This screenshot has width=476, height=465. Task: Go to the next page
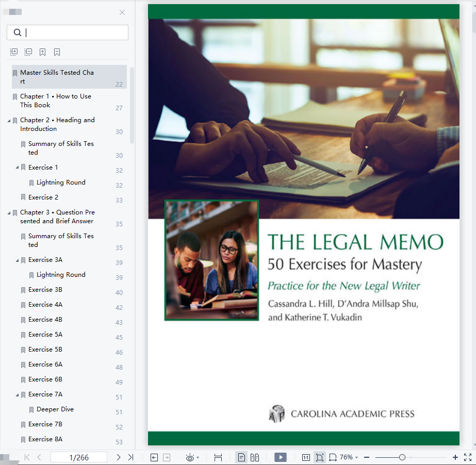pos(119,457)
